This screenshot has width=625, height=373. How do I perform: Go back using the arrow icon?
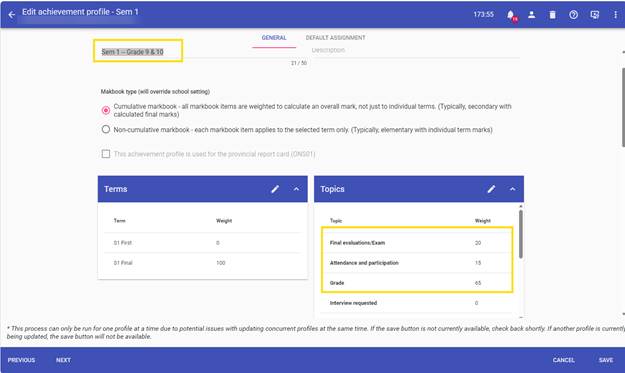12,15
